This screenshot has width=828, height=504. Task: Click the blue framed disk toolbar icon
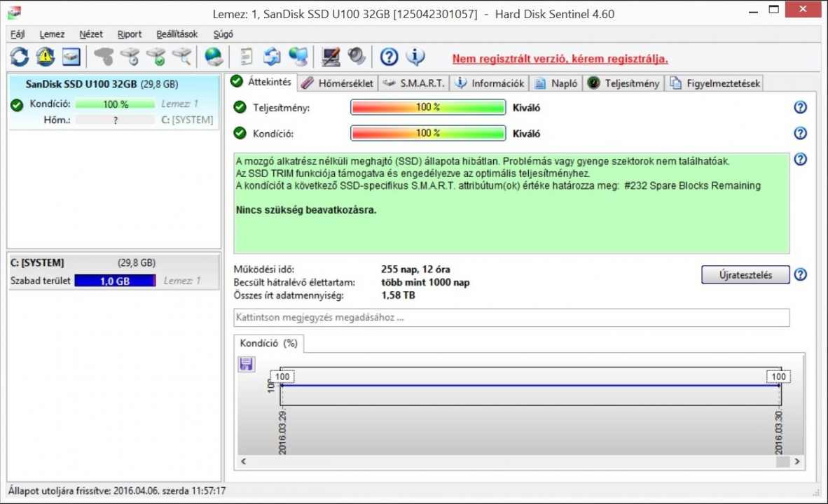pos(71,57)
